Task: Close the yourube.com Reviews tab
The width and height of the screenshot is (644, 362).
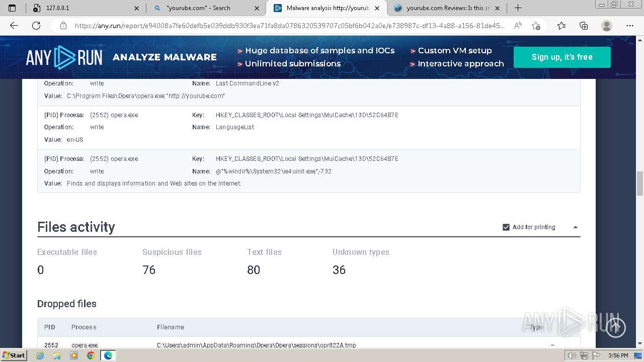Action: tap(498, 8)
